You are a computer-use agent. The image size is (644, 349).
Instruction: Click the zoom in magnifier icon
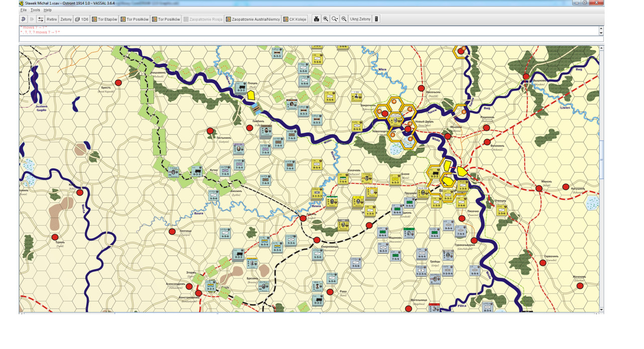pyautogui.click(x=326, y=19)
